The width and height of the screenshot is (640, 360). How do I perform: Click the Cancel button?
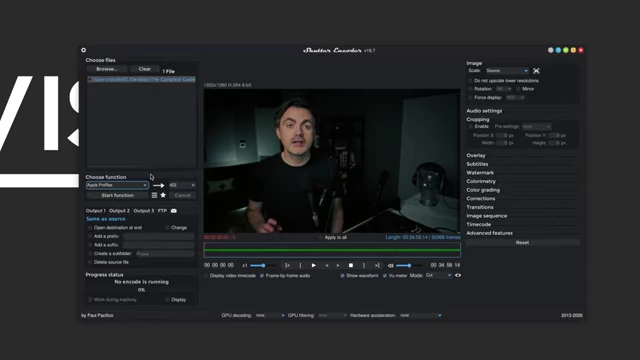182,196
